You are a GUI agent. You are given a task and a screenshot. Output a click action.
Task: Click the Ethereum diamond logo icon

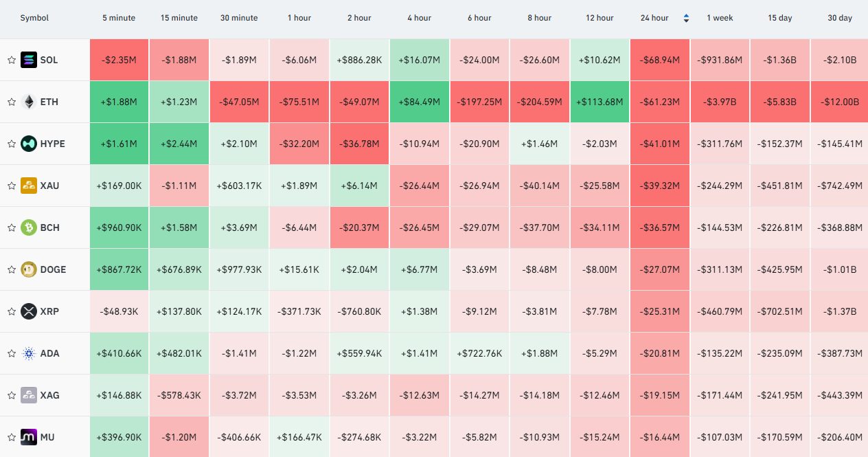tap(29, 102)
